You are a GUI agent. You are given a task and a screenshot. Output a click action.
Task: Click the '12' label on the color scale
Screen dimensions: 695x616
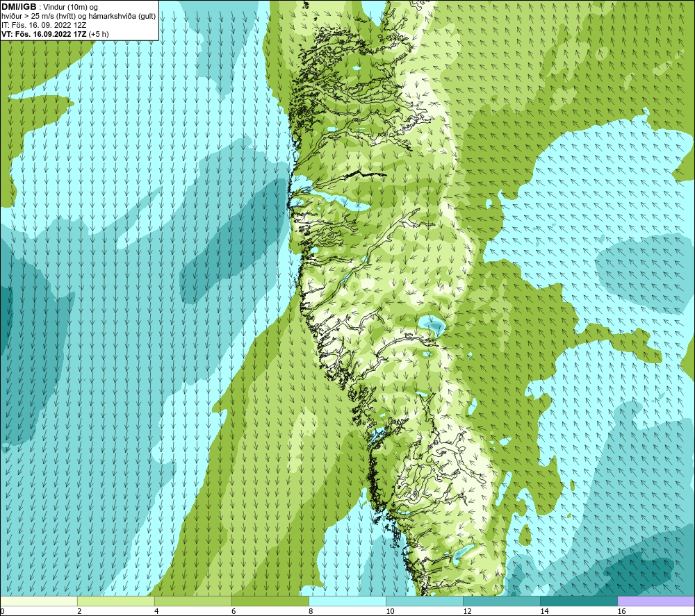467,612
